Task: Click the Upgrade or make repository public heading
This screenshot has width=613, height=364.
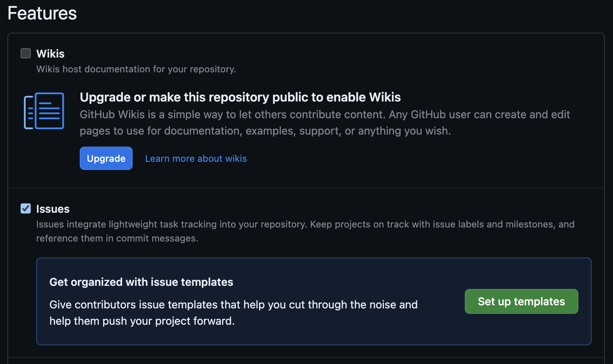Action: (240, 97)
